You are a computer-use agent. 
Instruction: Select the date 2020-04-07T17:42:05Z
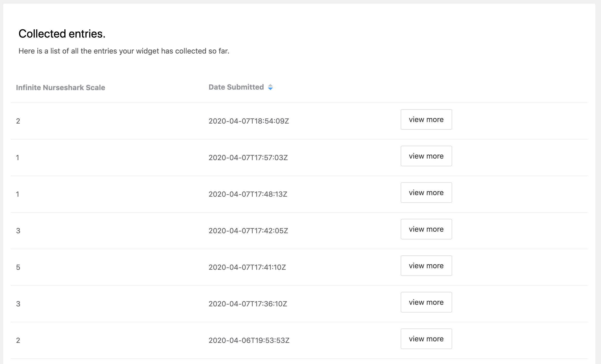[x=248, y=231]
